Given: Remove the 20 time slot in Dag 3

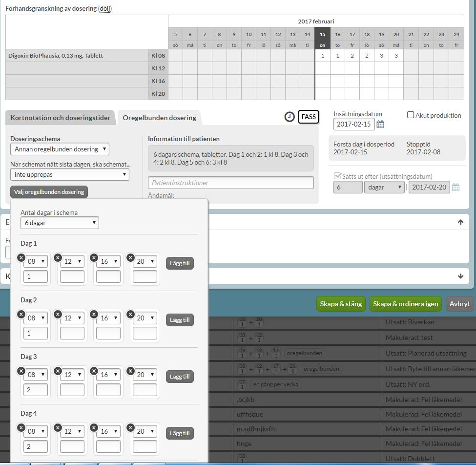Looking at the screenshot, I should coord(130,371).
